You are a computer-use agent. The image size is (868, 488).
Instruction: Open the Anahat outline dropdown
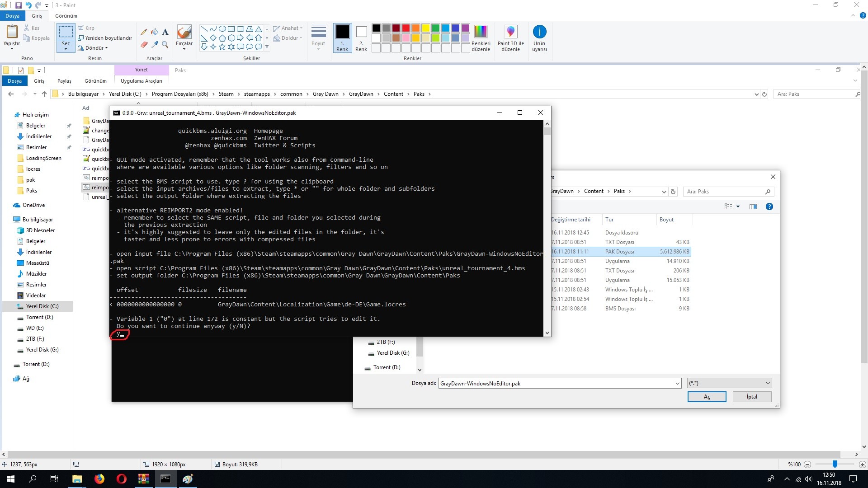pos(288,28)
